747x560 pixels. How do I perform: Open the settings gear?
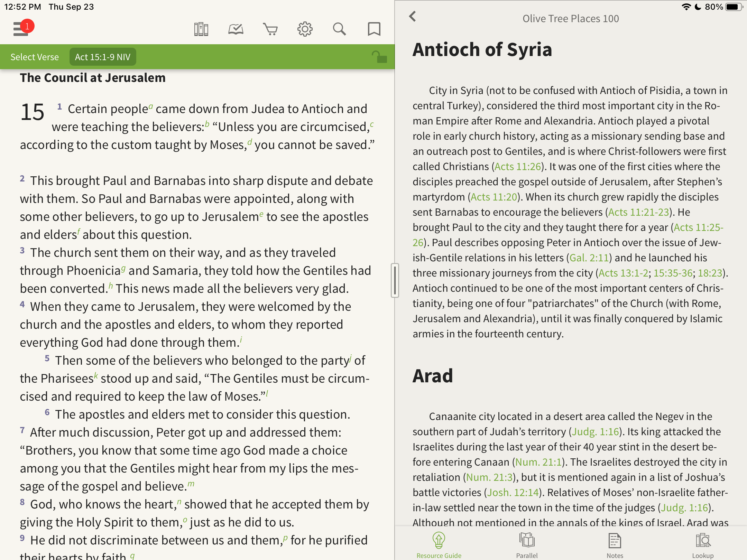click(x=305, y=29)
